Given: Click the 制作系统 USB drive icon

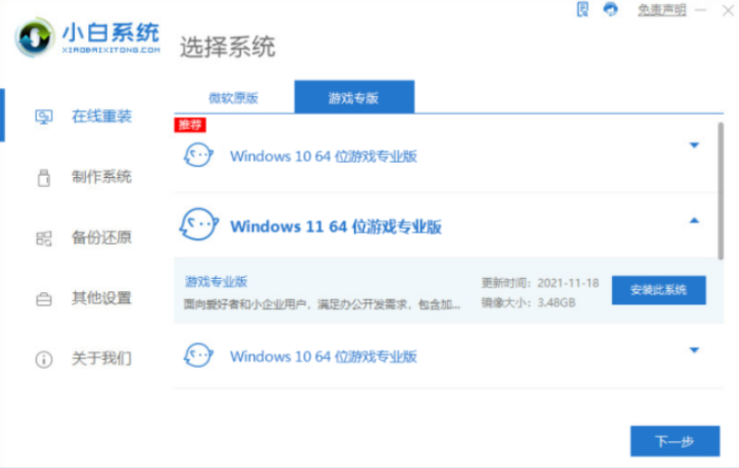Looking at the screenshot, I should pos(44,178).
